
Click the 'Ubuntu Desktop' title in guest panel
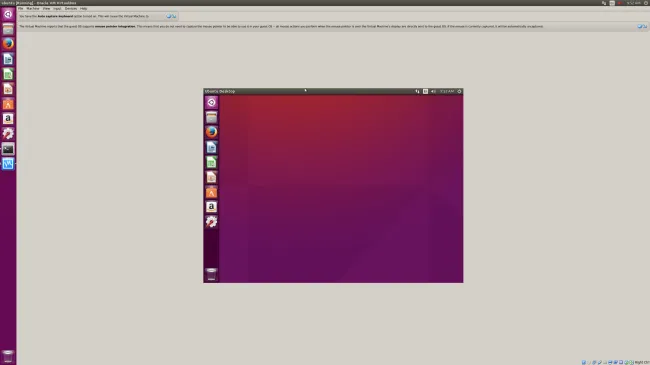pyautogui.click(x=220, y=91)
